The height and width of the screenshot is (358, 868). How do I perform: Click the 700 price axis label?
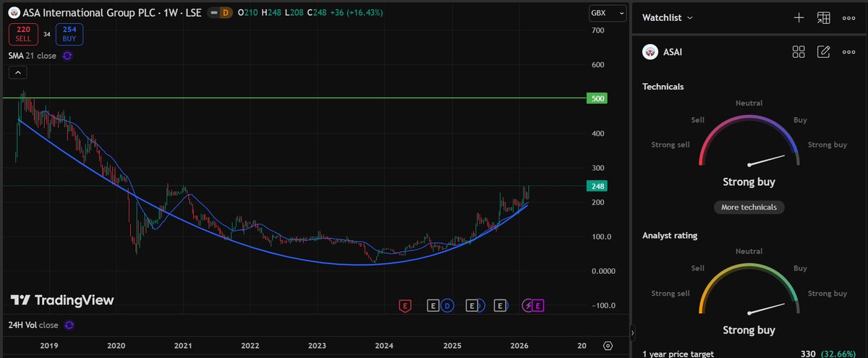click(597, 30)
